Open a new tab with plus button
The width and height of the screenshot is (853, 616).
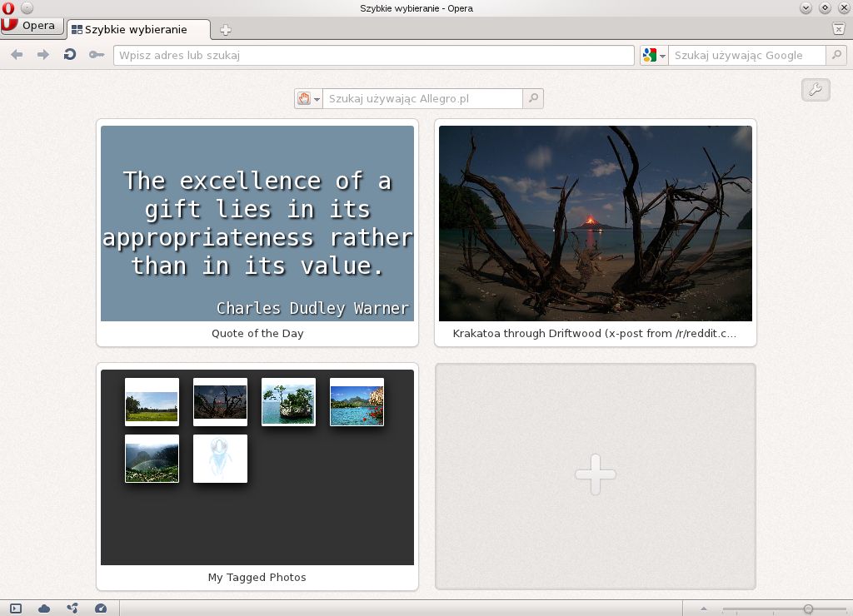(225, 30)
